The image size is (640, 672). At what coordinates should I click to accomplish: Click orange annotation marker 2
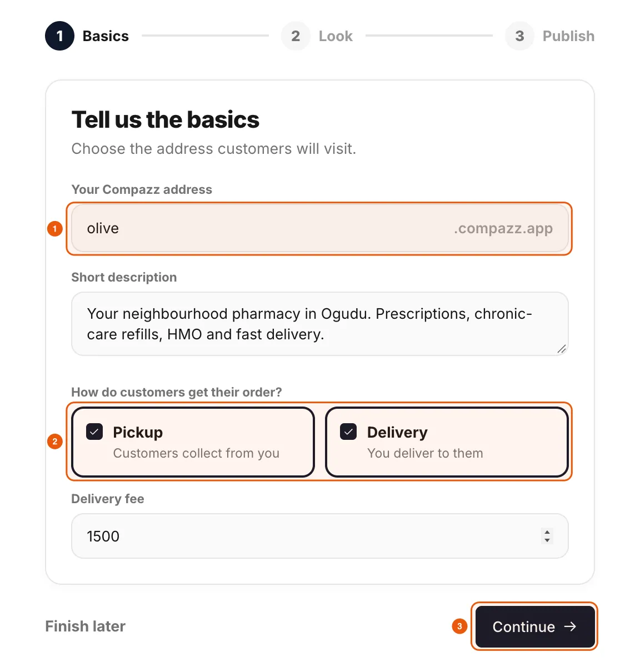point(54,442)
